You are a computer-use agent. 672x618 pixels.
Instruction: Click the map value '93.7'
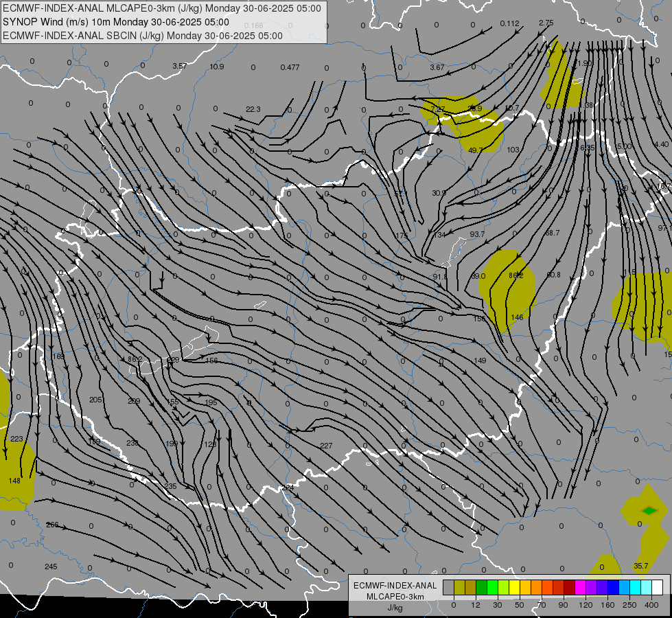(477, 234)
